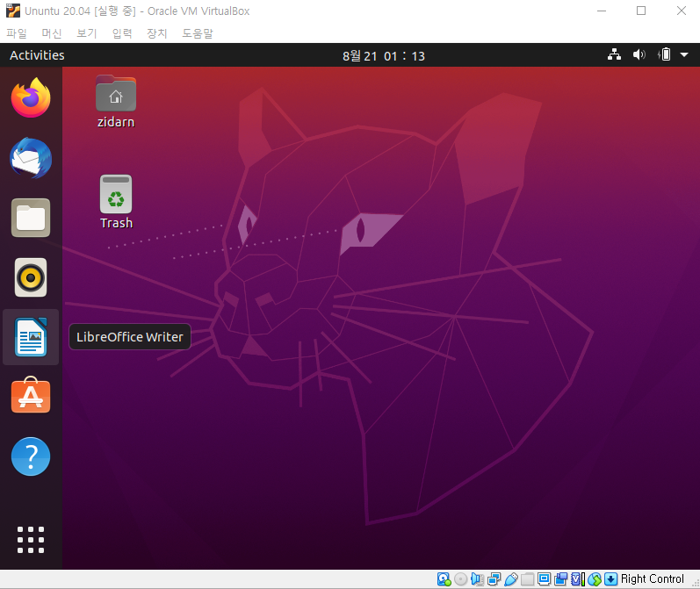The image size is (700, 589).
Task: Click the VirtualBox title bar app icon
Action: 13,11
